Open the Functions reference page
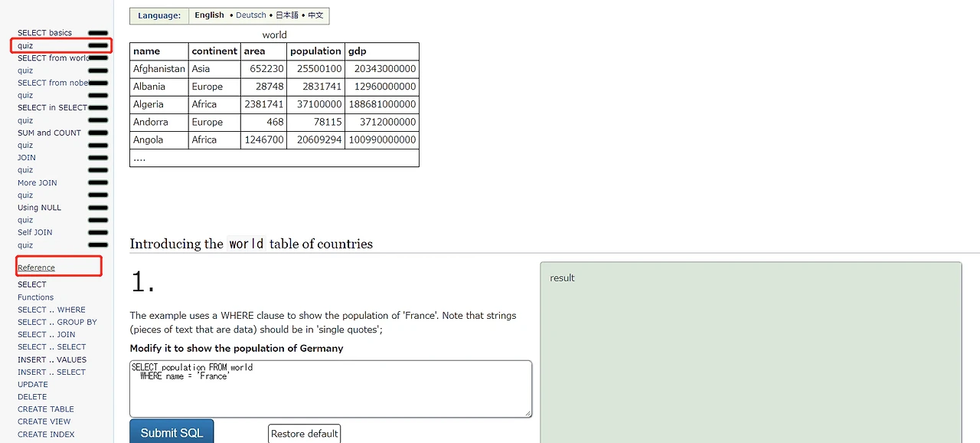This screenshot has width=980, height=443. [35, 297]
